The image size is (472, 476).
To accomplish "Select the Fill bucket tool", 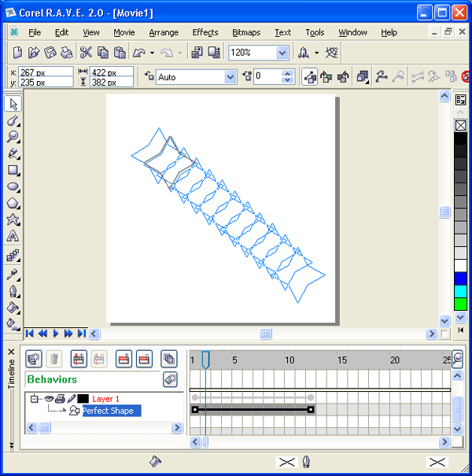I will (x=13, y=308).
